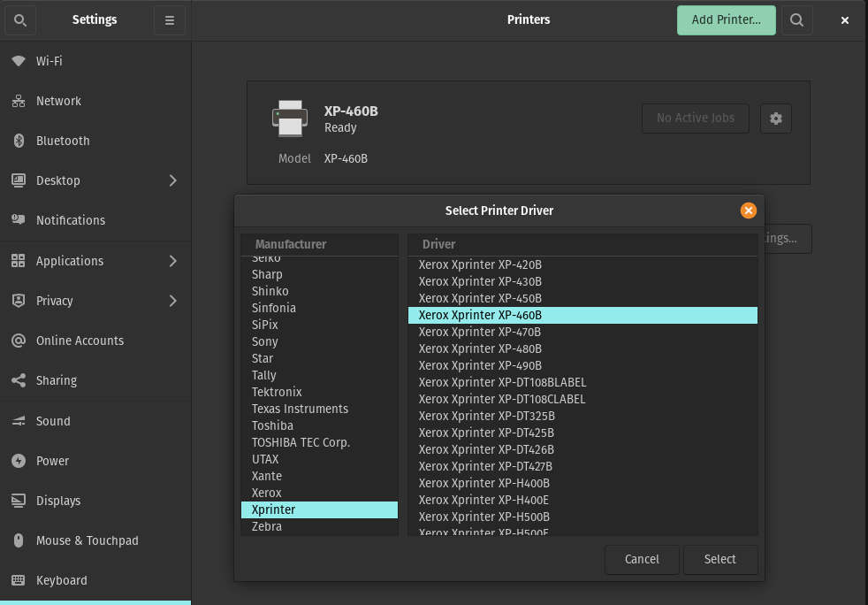Click the Network icon in sidebar
The width and height of the screenshot is (868, 605).
pyautogui.click(x=19, y=101)
